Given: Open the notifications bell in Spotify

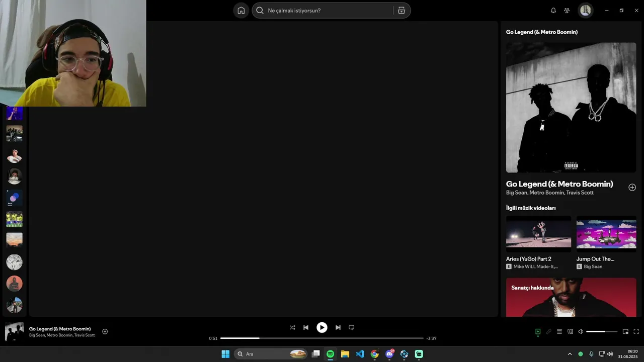Looking at the screenshot, I should click(553, 11).
